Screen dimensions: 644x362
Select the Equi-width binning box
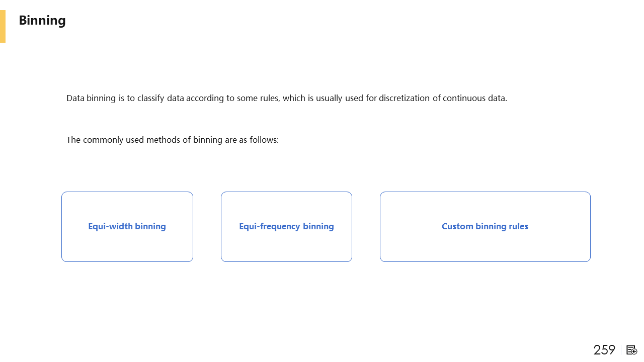click(127, 227)
